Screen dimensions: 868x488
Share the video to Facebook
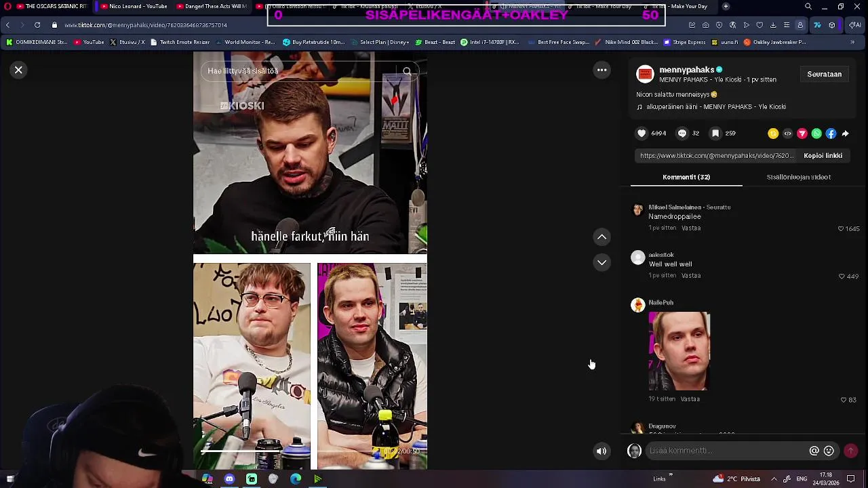tap(831, 134)
